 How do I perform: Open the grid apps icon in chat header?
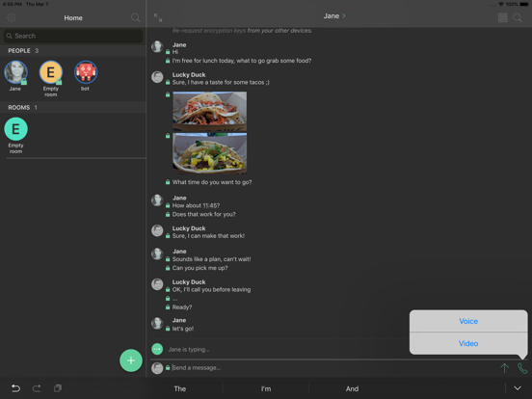click(x=502, y=17)
